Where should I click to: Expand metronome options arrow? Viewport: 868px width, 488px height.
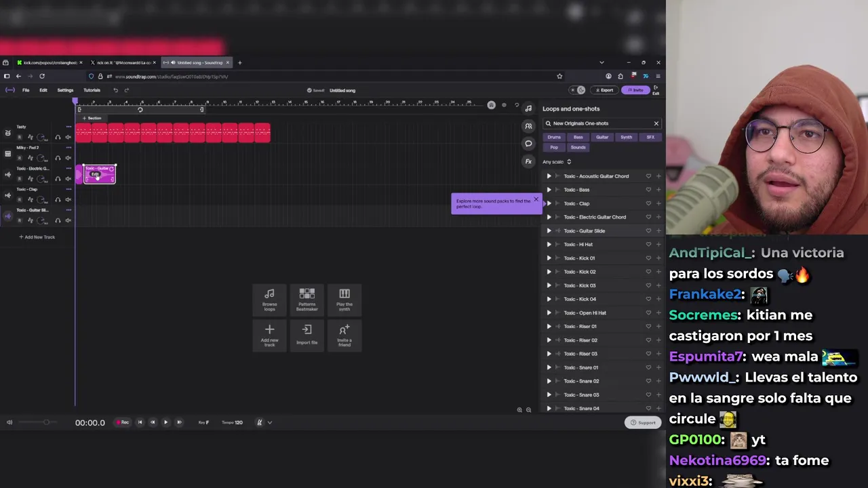tap(270, 422)
